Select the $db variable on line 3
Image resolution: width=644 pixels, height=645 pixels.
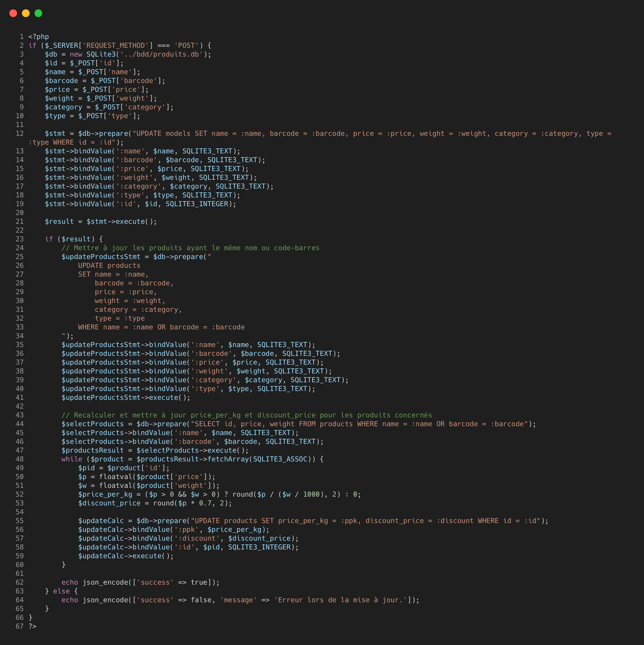51,54
